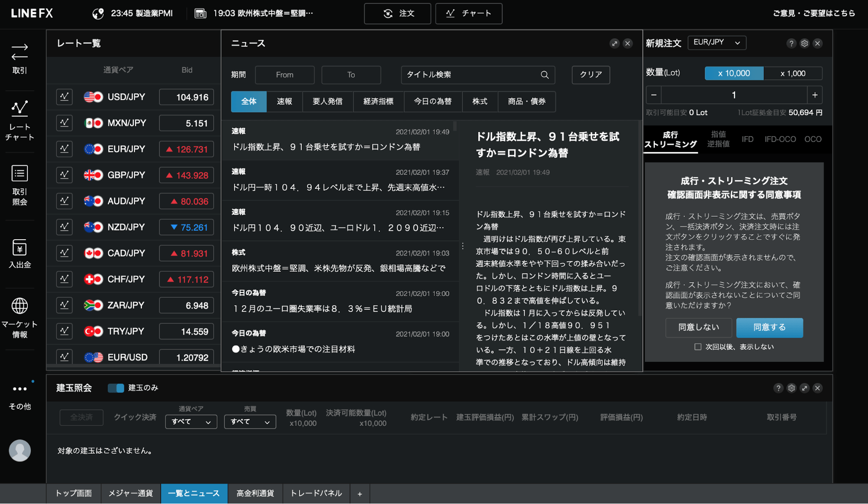Switch to OCO order tab
The width and height of the screenshot is (868, 504).
pyautogui.click(x=813, y=139)
